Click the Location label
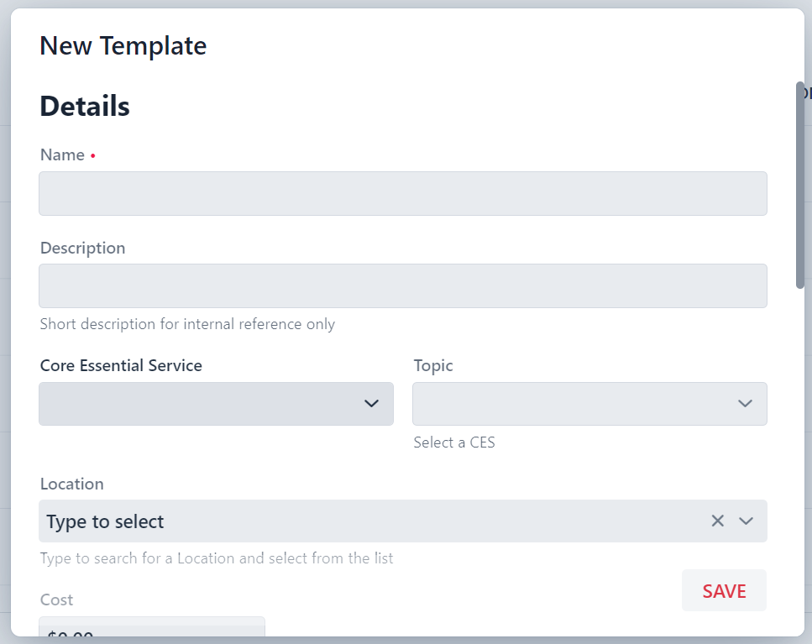Image resolution: width=812 pixels, height=644 pixels. (71, 484)
